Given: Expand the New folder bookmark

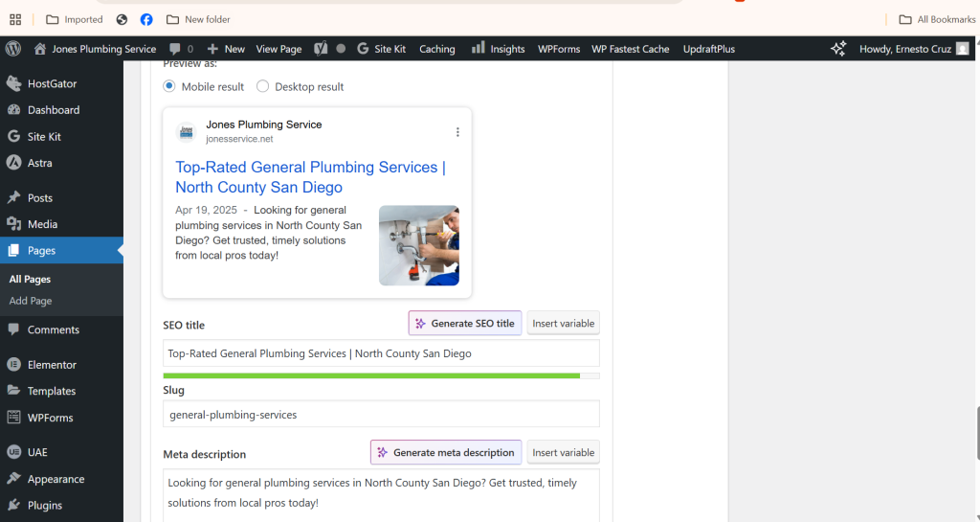Looking at the screenshot, I should click(x=198, y=19).
